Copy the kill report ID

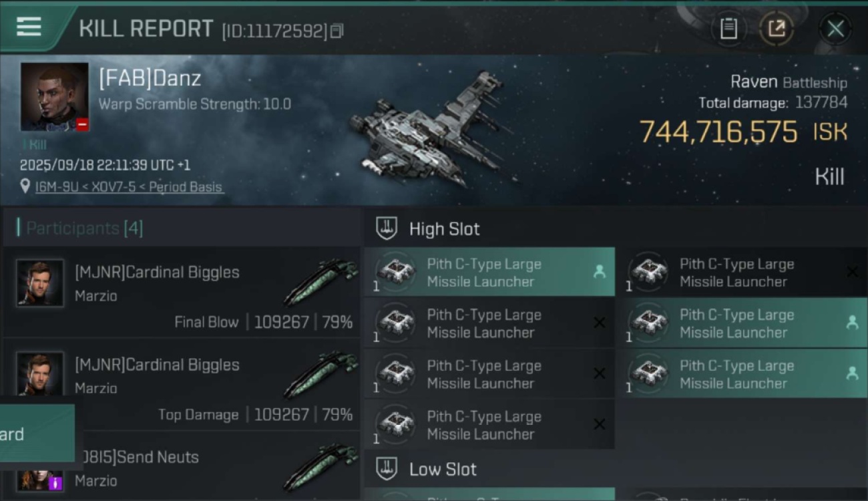point(337,31)
